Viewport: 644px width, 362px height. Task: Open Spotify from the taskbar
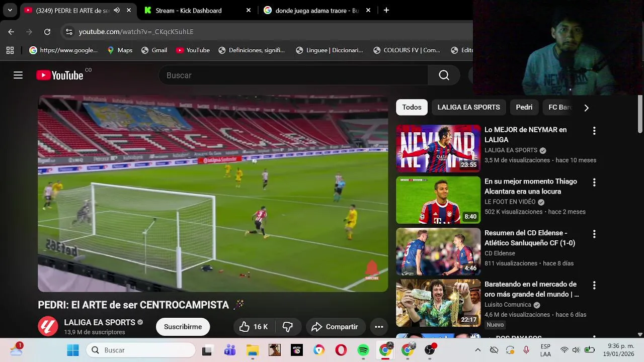click(x=363, y=350)
